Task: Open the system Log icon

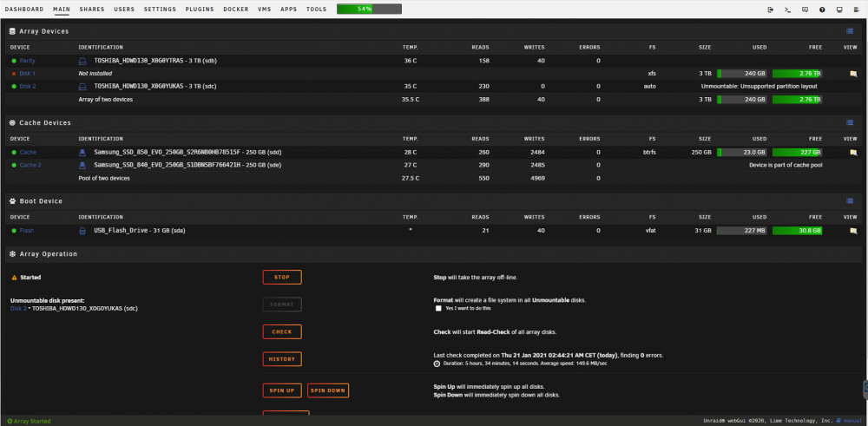Action: (x=857, y=10)
